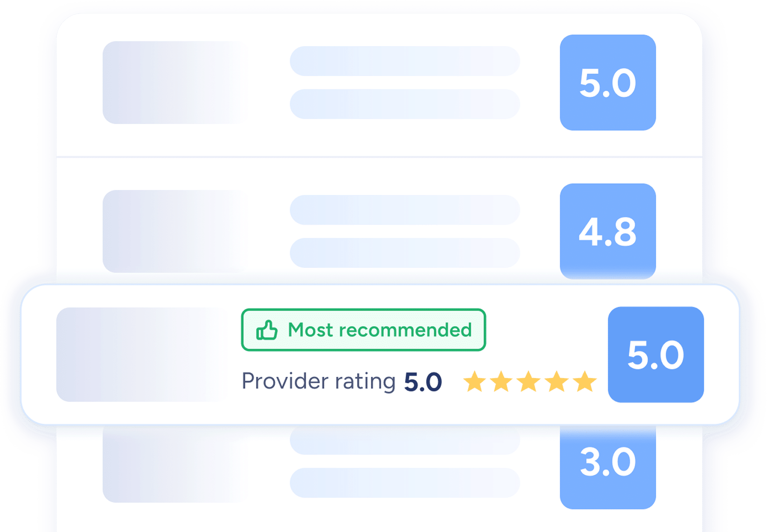The width and height of the screenshot is (767, 532).
Task: Click the thumbs-up icon in the badge
Action: (x=267, y=331)
